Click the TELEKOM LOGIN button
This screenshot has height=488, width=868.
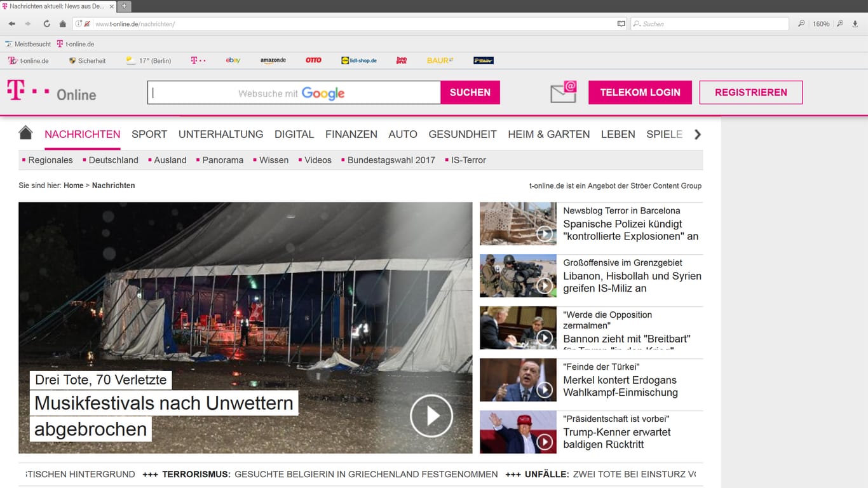coord(640,92)
